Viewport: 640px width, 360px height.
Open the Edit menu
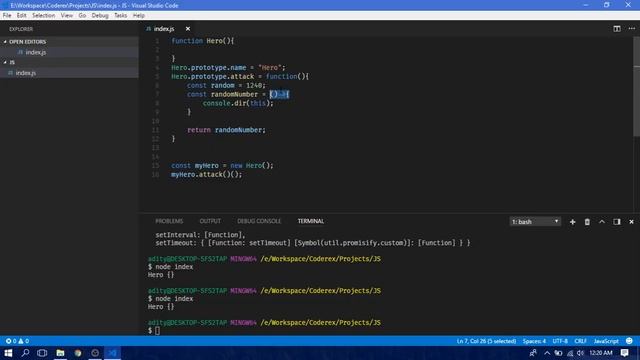pos(22,16)
